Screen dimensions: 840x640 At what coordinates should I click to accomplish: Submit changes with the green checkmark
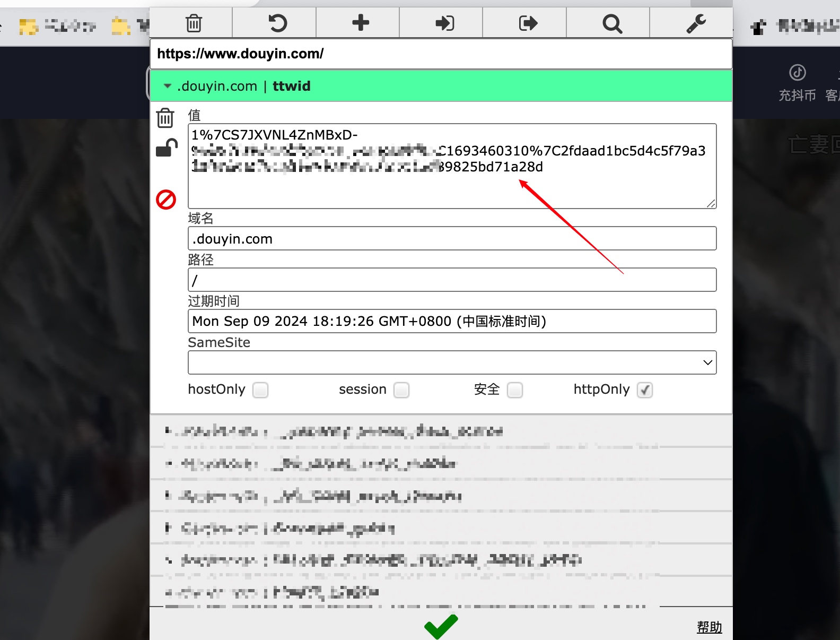441,626
